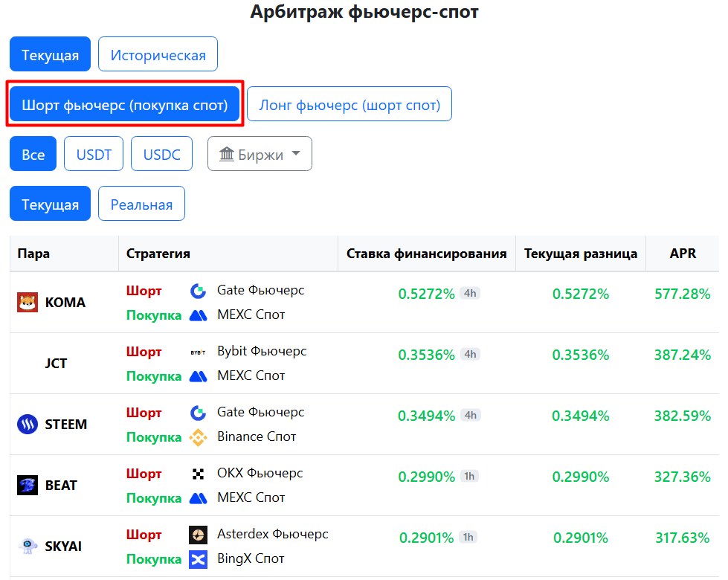This screenshot has width=728, height=580.
Task: Click the MEXC icon in the BEAT row
Action: 199,498
